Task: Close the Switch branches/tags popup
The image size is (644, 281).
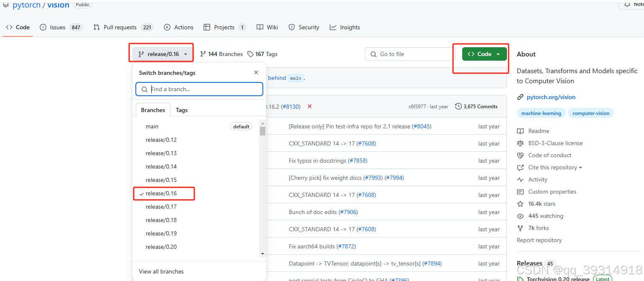Action: (256, 72)
